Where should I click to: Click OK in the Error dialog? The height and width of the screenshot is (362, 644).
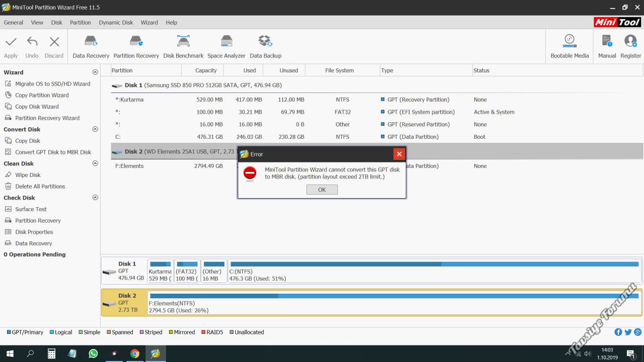(x=322, y=190)
